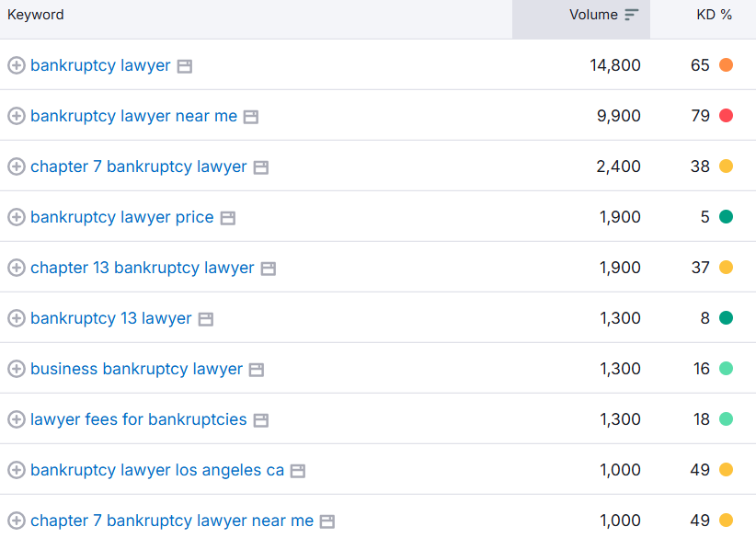Image resolution: width=756 pixels, height=538 pixels.
Task: Open the SERP snapshot icon for "bankruptcy lawyer"
Action: pyautogui.click(x=185, y=65)
